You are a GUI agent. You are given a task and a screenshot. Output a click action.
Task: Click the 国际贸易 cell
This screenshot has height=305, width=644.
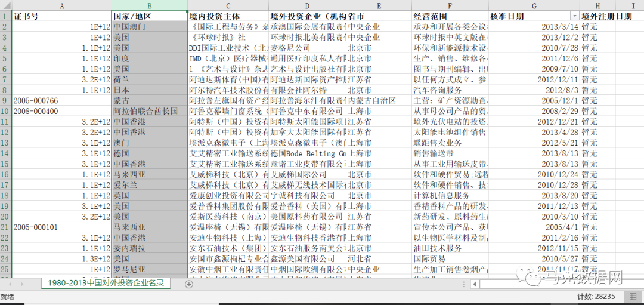coord(450,258)
